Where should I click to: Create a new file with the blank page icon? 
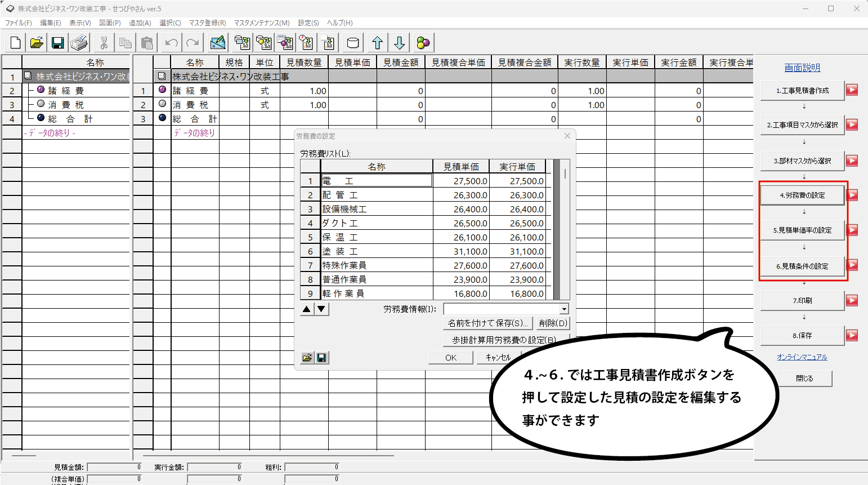tap(16, 43)
